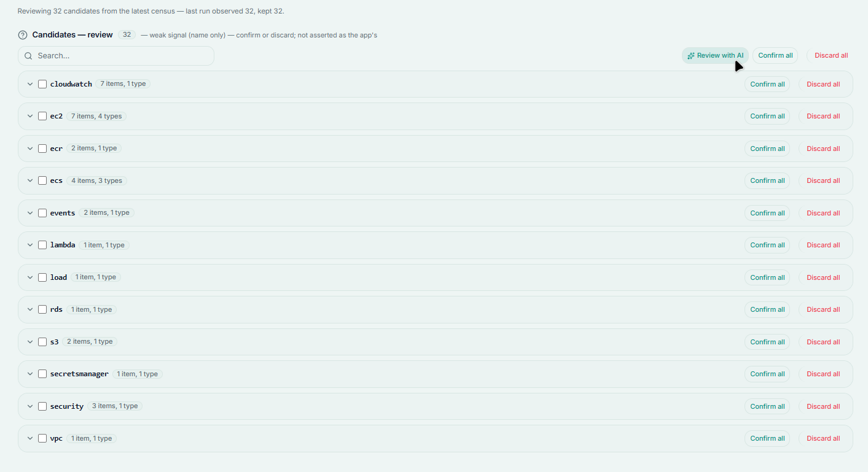Expand the secretsmanager group chevron
868x472 pixels.
coord(30,374)
